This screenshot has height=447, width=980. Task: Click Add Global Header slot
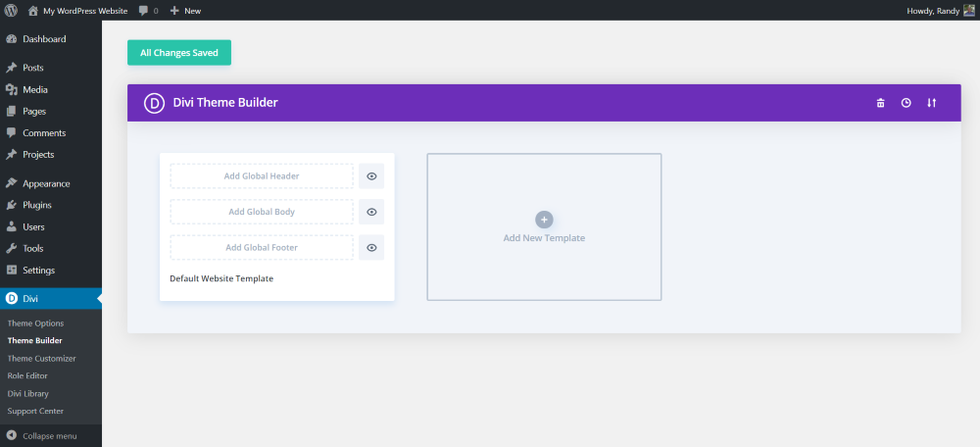pos(262,176)
